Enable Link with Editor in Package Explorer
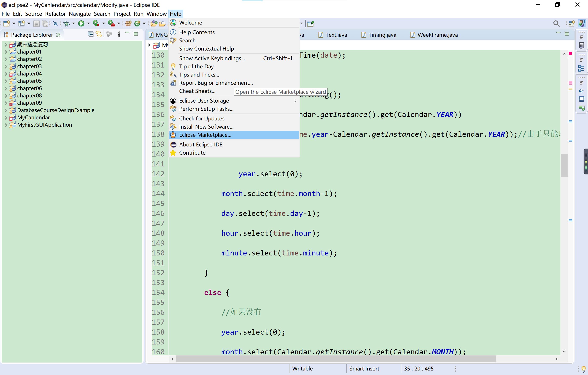This screenshot has height=375, width=588. [99, 34]
